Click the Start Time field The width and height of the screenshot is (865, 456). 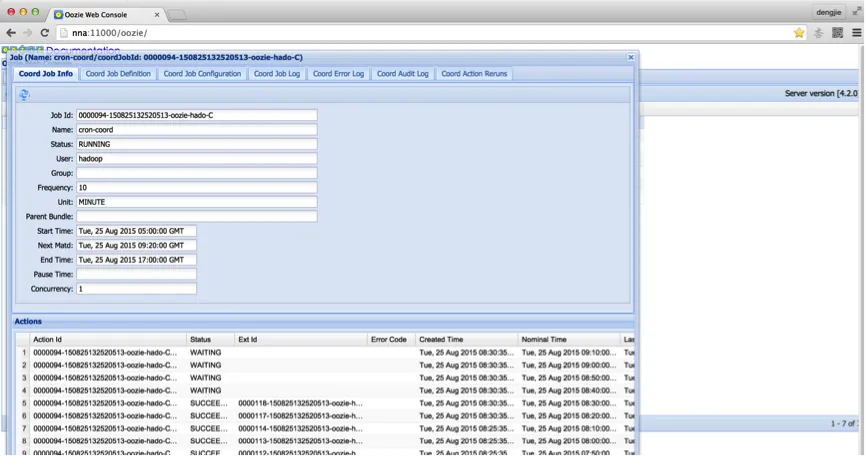(x=136, y=231)
